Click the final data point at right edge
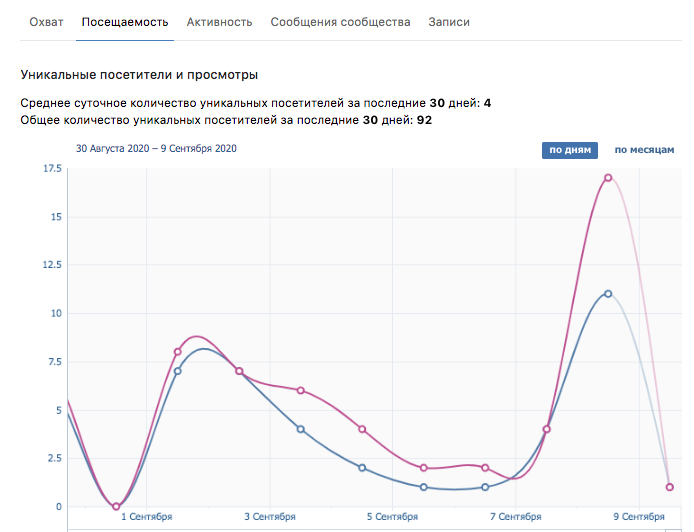This screenshot has width=694, height=532. click(669, 487)
